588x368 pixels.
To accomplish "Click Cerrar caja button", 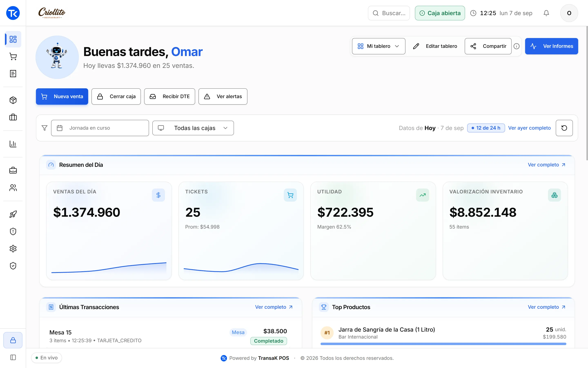I will click(116, 97).
